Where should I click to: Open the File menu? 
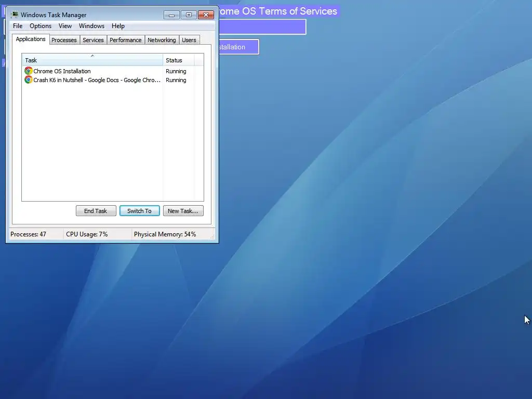coord(18,26)
